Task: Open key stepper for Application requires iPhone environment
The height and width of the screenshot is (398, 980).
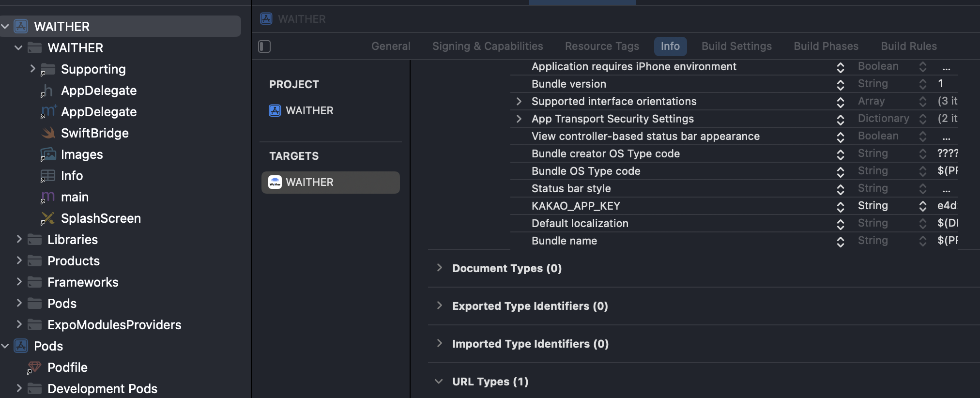Action: tap(841, 67)
